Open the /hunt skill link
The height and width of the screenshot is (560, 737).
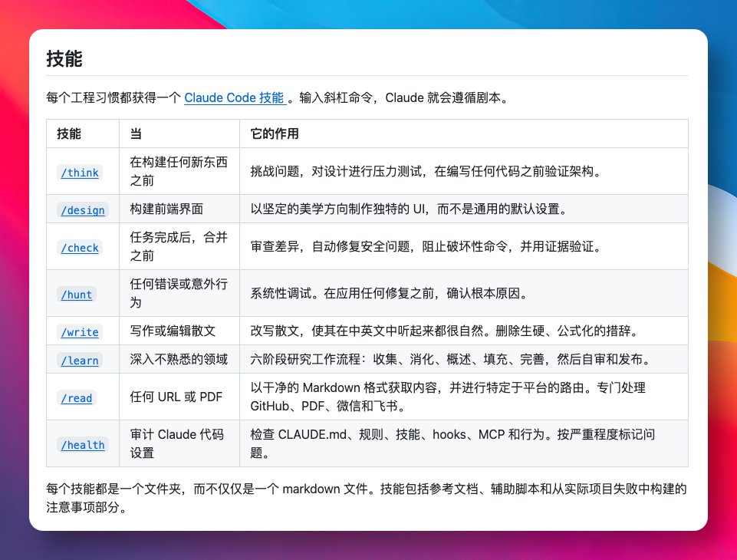[76, 294]
